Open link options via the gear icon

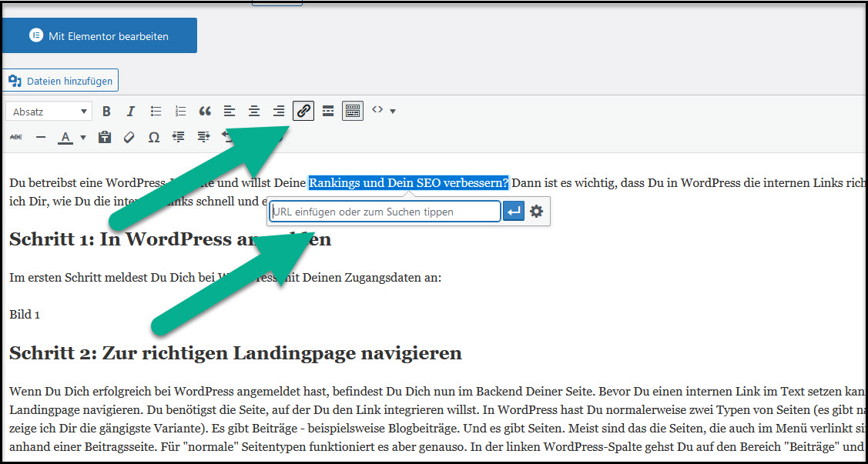(x=536, y=212)
